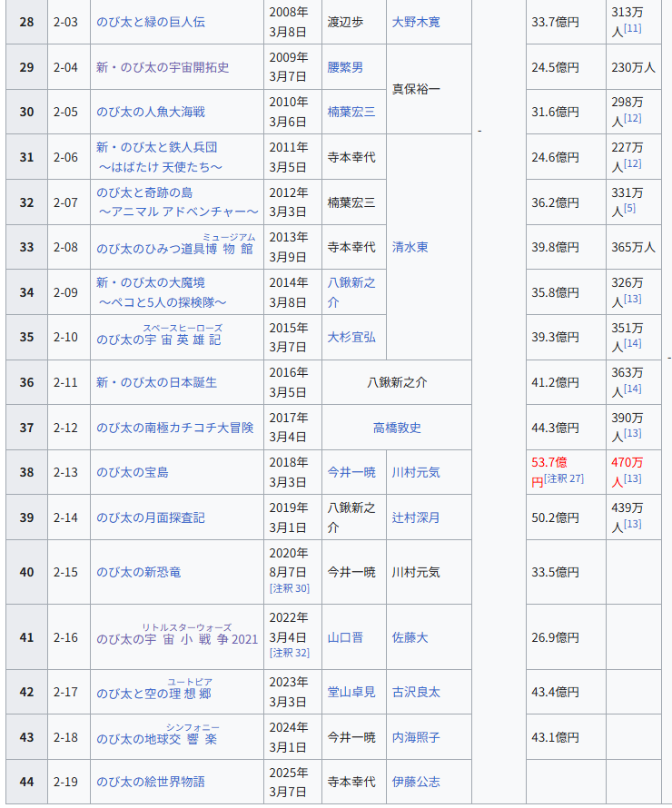The height and width of the screenshot is (808, 672).
Task: Open the 高橋敦史 link
Action: coord(397,428)
